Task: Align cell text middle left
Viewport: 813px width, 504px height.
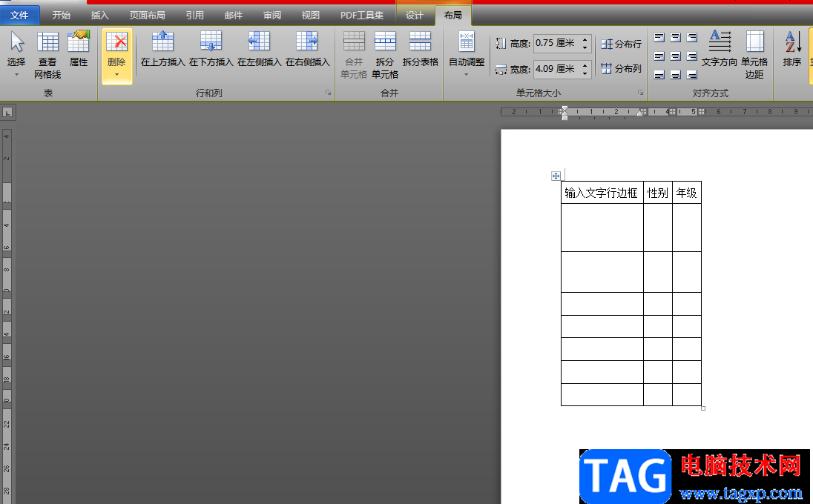Action: 659,56
